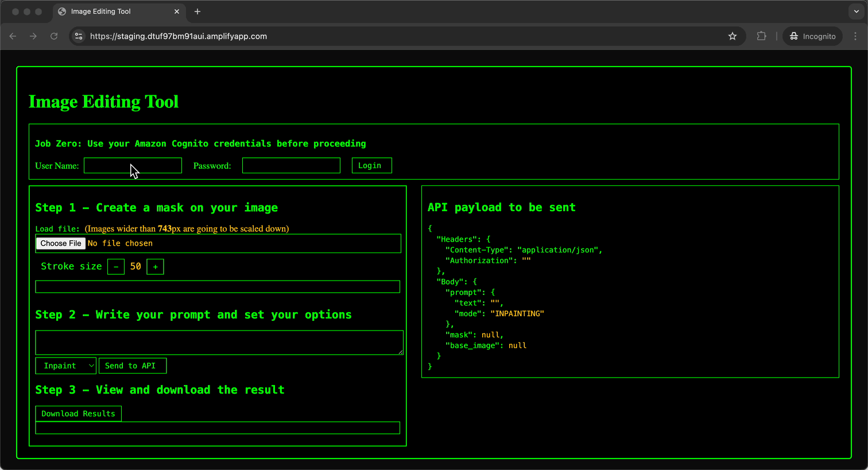The width and height of the screenshot is (868, 470).
Task: Expand the tab search dropdown arrow
Action: tap(855, 11)
